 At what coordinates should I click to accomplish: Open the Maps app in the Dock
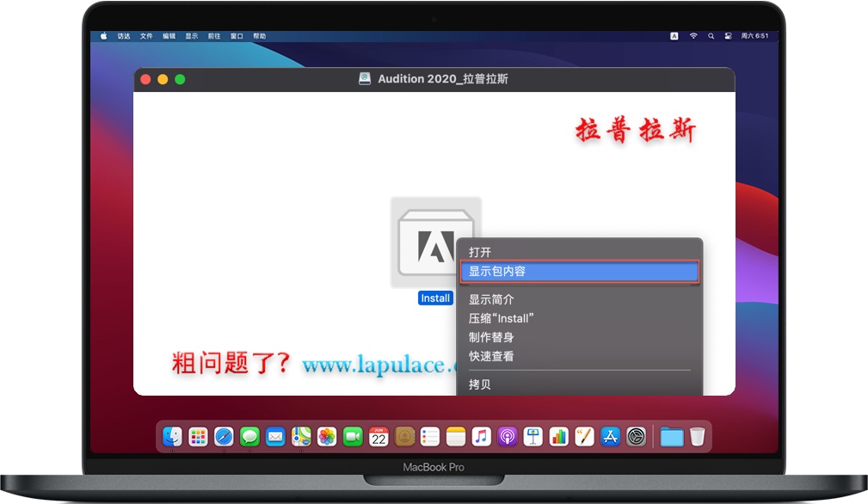(x=300, y=436)
